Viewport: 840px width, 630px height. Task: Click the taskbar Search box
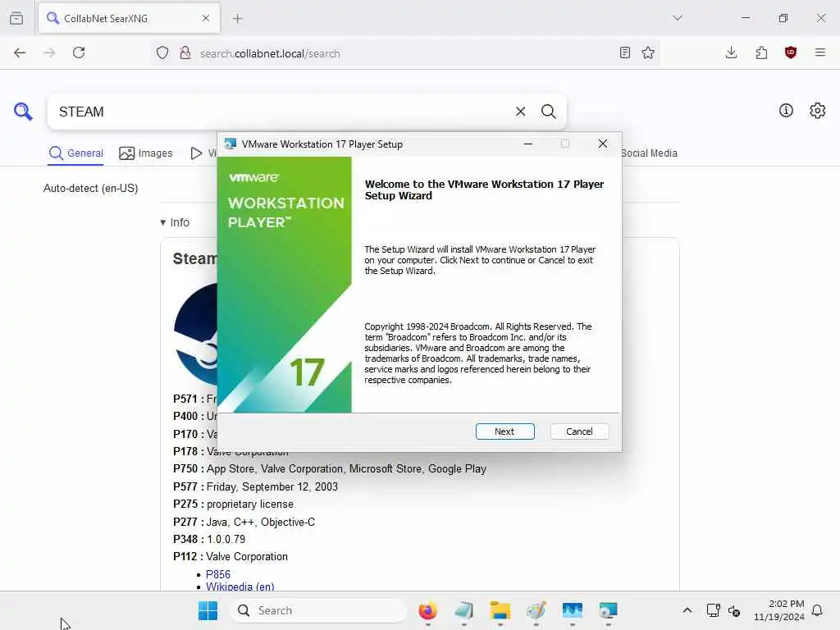(319, 610)
